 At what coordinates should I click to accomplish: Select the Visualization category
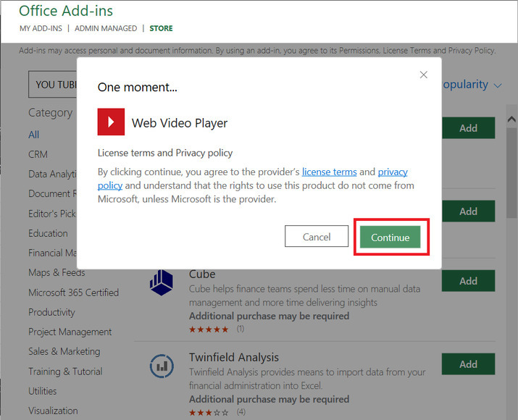53,411
